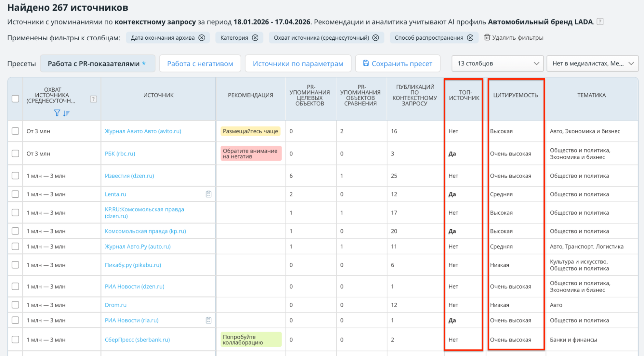Click the 'Найдено 267 источников' heading
The image size is (644, 356).
(x=68, y=7)
